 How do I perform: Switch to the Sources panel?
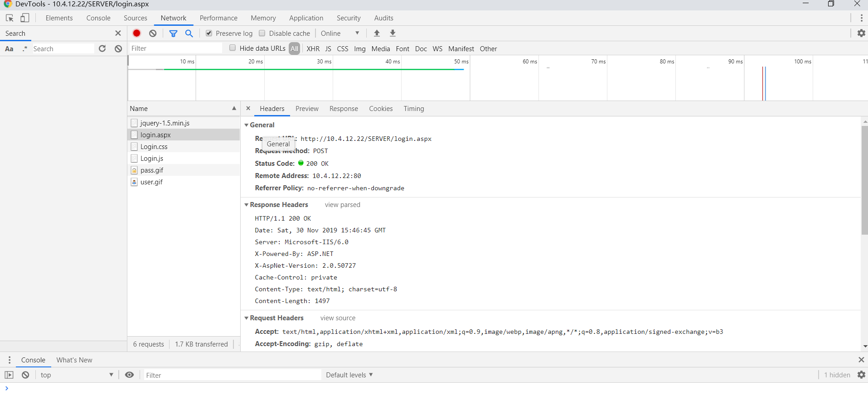(135, 18)
